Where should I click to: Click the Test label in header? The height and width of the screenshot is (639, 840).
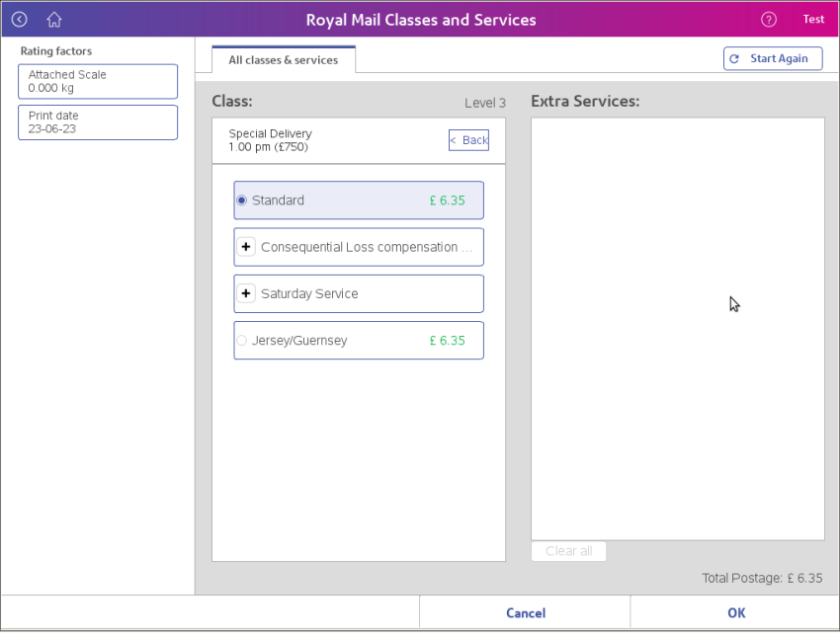[x=813, y=20]
